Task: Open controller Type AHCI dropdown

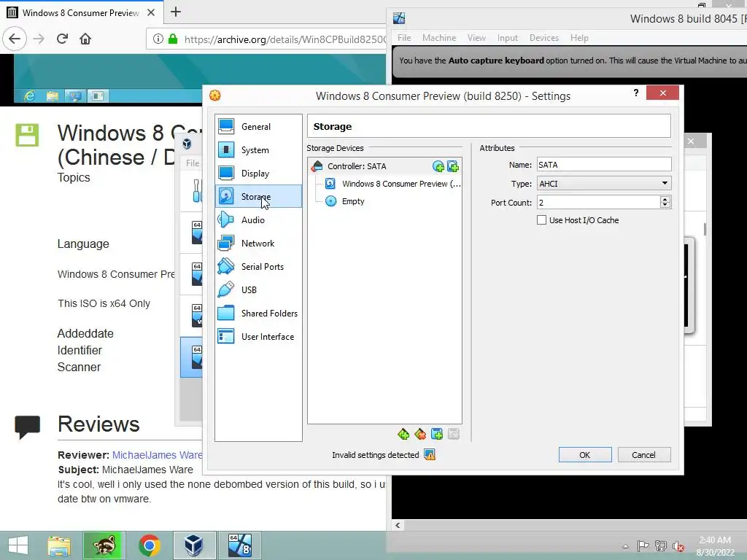Action: point(604,183)
